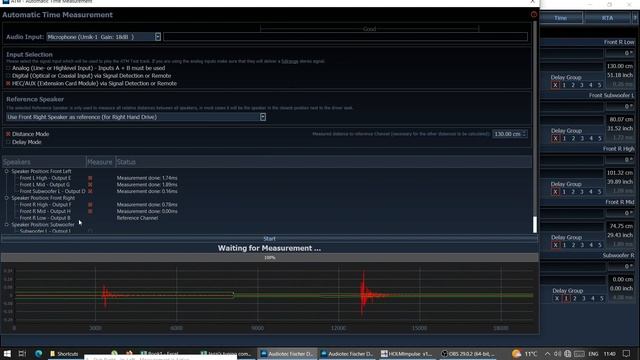
Task: Switch to the OBS 29.0.2 taskbar window
Action: coord(468,353)
